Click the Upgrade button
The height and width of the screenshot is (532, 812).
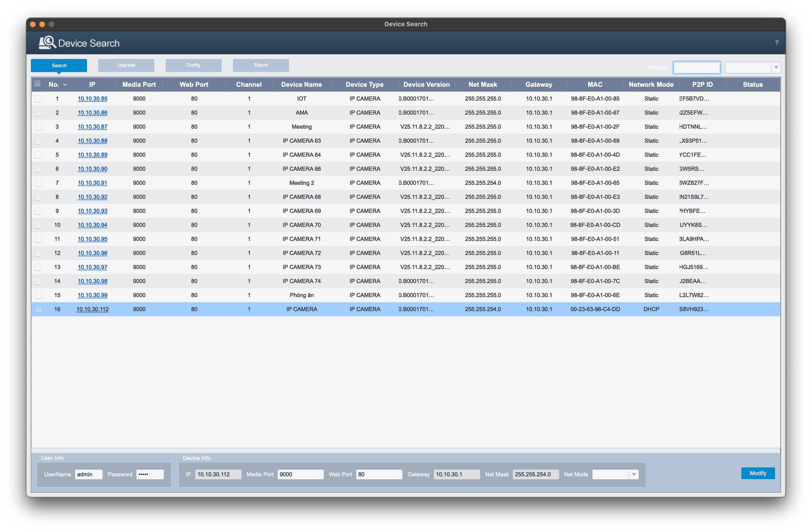coord(126,65)
